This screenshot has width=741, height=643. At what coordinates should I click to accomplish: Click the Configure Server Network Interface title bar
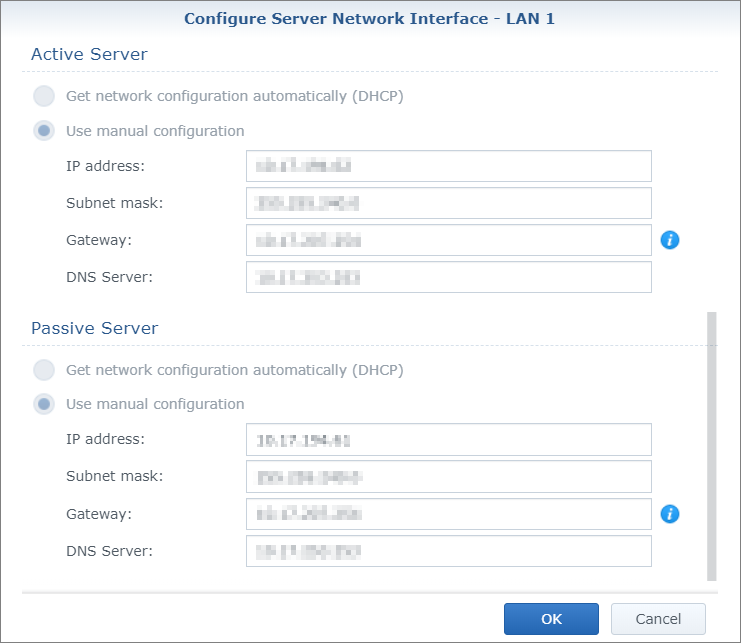370,17
